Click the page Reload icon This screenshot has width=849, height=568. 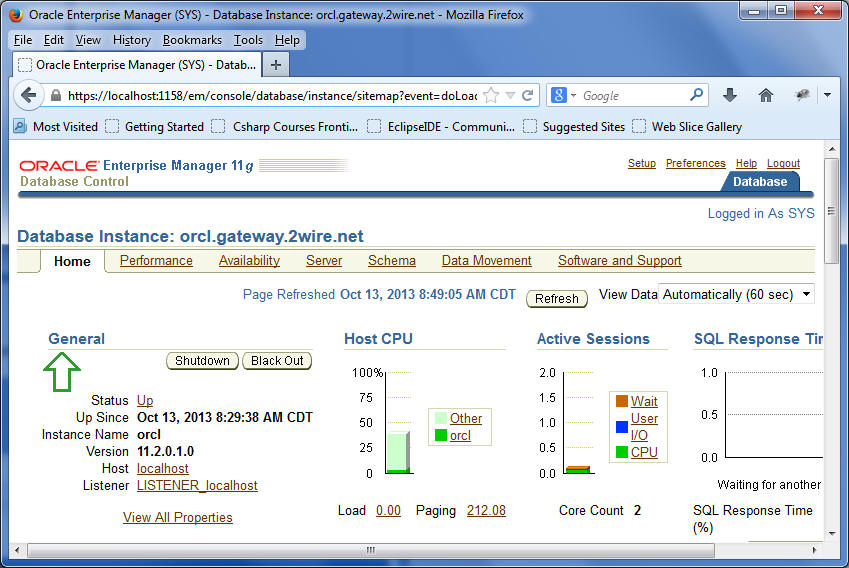coord(528,96)
